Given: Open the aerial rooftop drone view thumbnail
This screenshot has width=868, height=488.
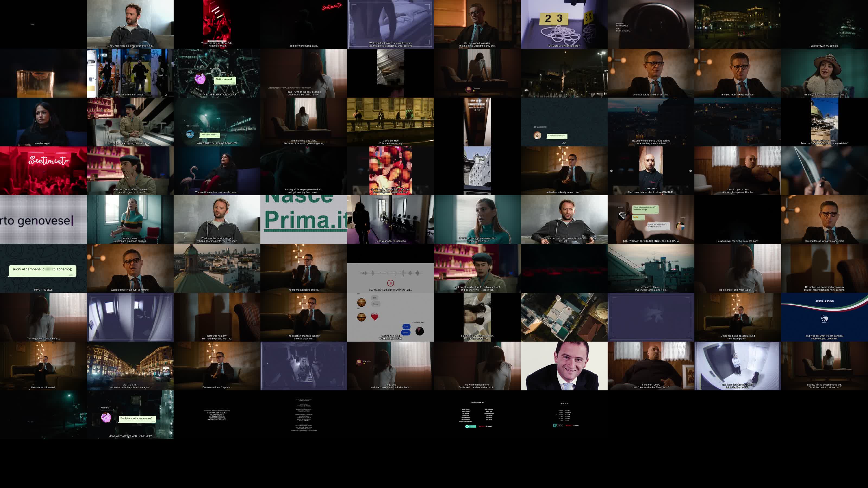Looking at the screenshot, I should click(564, 317).
